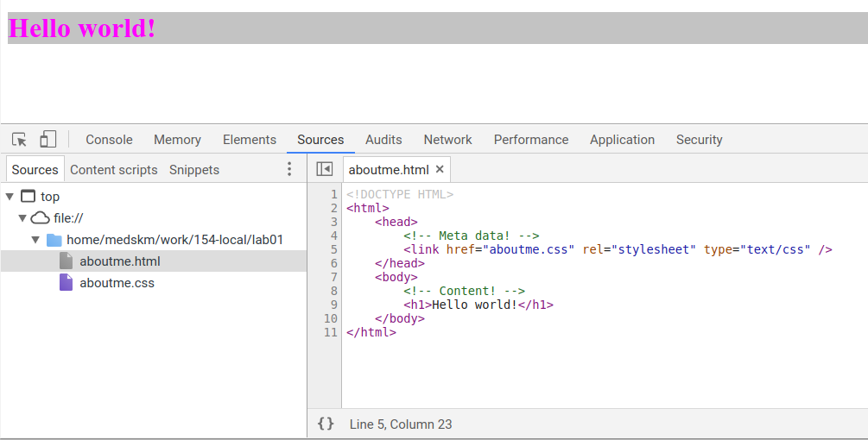Click line number 5 in gutter
The width and height of the screenshot is (868, 440).
coord(333,250)
